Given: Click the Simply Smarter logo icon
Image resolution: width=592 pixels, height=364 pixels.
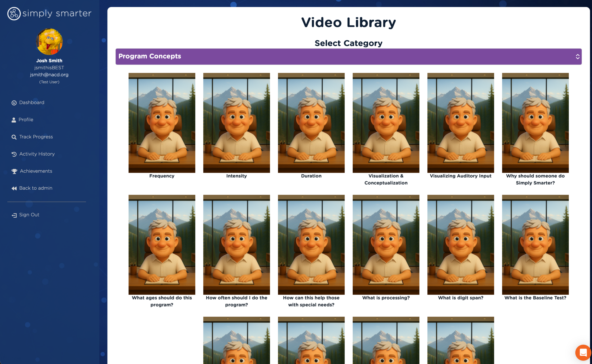Looking at the screenshot, I should (x=14, y=13).
